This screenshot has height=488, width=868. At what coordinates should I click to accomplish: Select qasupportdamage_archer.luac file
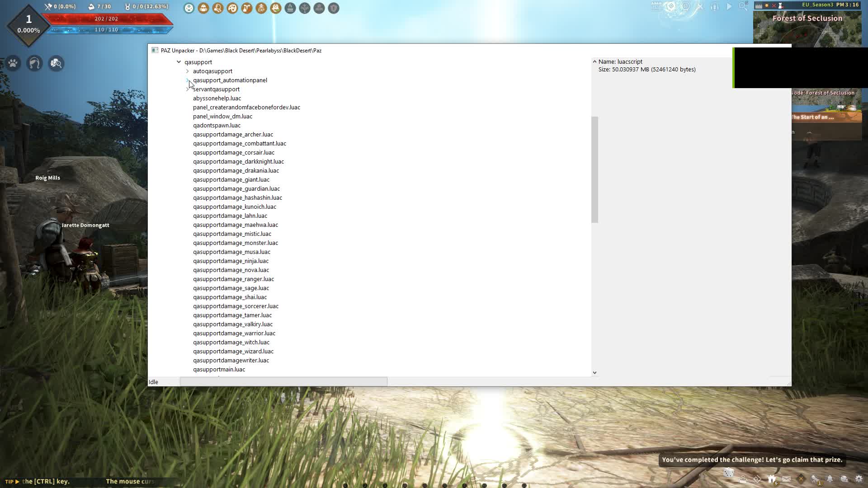pyautogui.click(x=233, y=134)
